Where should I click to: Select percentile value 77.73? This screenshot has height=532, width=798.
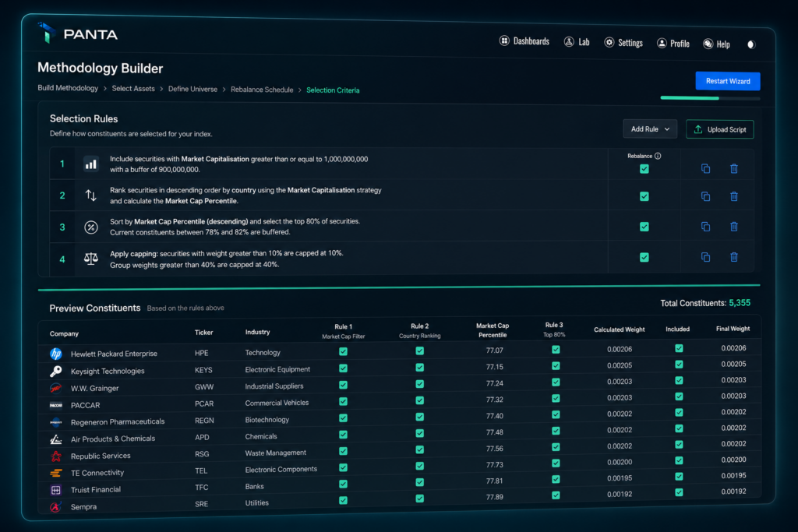click(x=494, y=465)
